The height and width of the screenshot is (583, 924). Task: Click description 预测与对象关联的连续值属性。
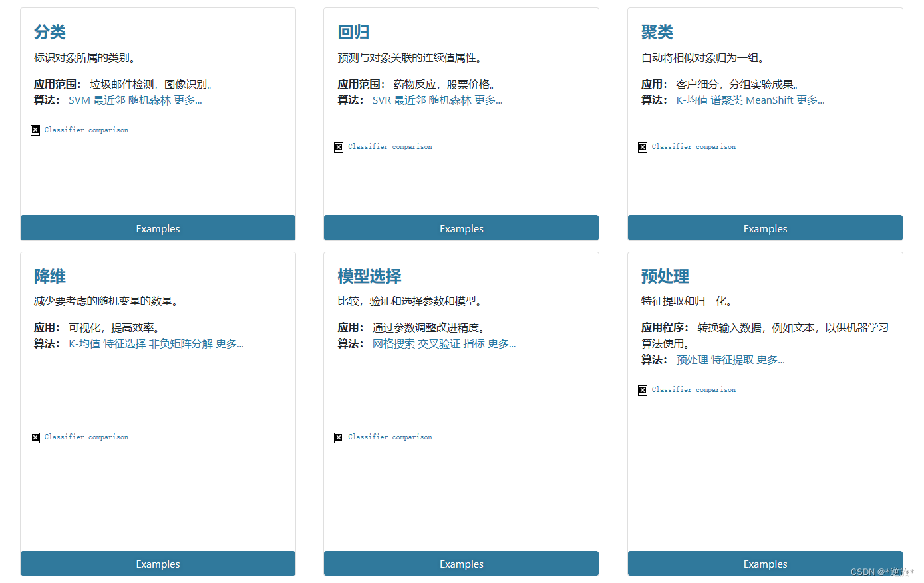click(x=411, y=58)
